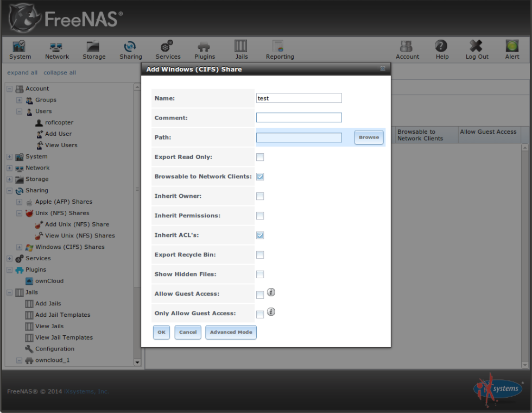Click the info icon beside Allow Guest Access
This screenshot has height=413, width=532.
(x=271, y=292)
